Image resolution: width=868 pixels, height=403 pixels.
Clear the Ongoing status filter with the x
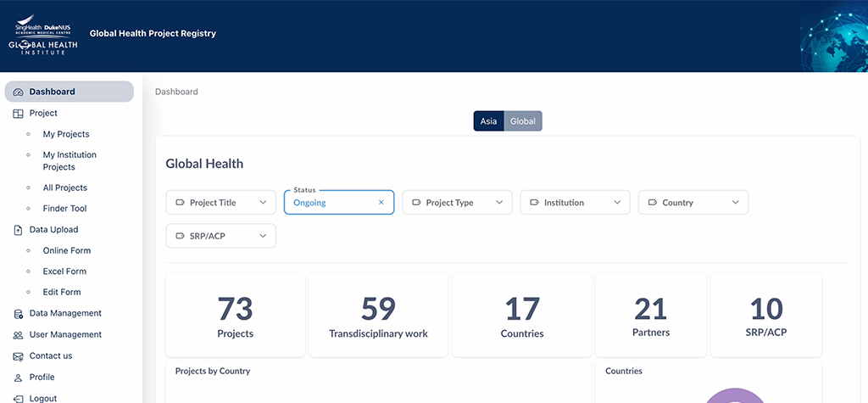pyautogui.click(x=381, y=202)
